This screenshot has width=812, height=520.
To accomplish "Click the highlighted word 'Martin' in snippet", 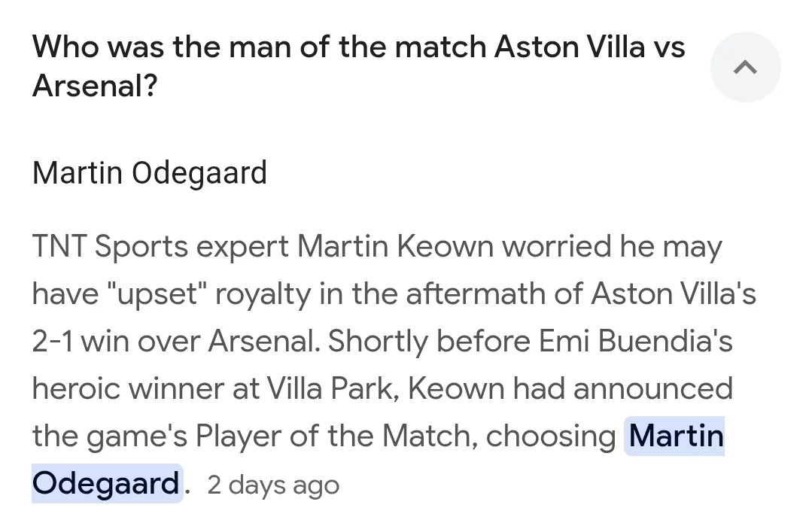I will coord(676,436).
